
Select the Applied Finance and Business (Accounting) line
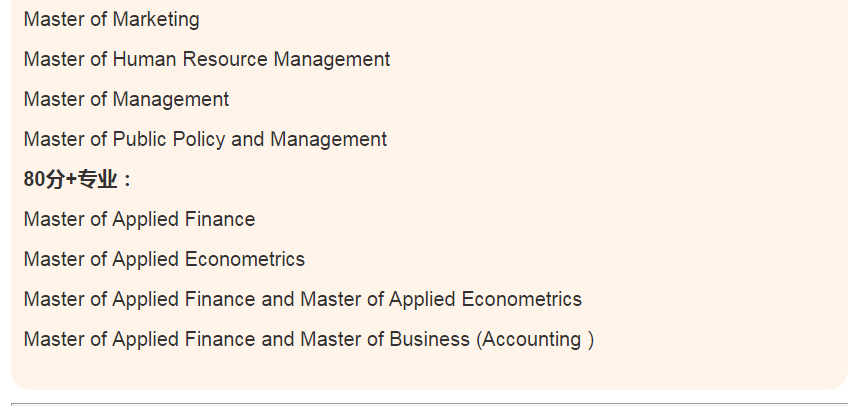(309, 339)
